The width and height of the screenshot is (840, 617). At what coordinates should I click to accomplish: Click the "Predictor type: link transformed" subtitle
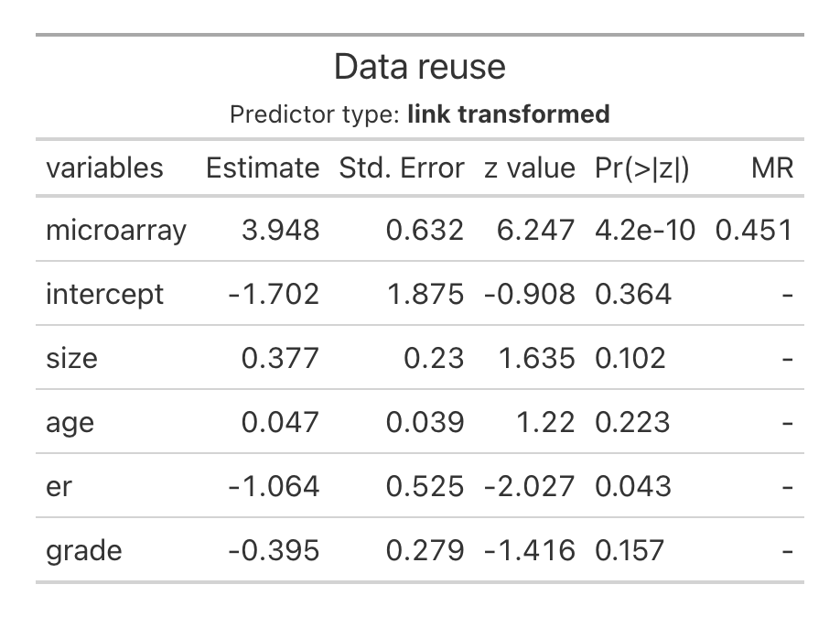point(419,114)
